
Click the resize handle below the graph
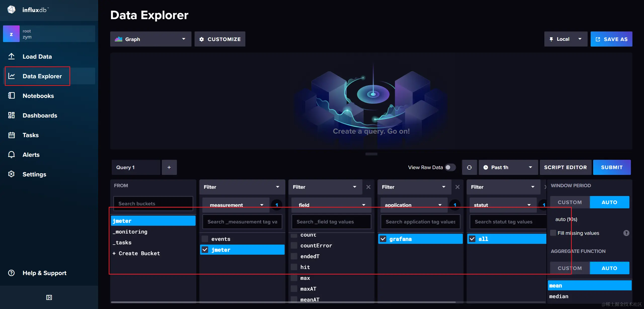click(x=371, y=154)
